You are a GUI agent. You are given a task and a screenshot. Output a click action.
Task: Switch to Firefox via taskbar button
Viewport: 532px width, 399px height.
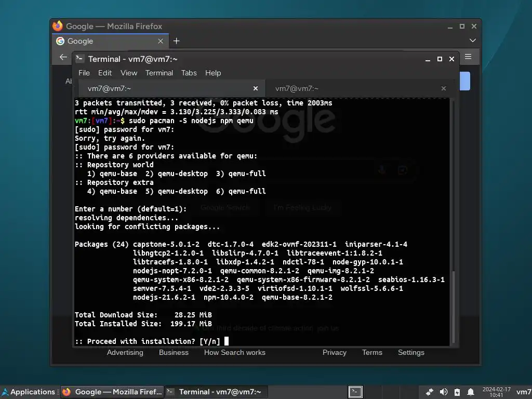pyautogui.click(x=112, y=392)
